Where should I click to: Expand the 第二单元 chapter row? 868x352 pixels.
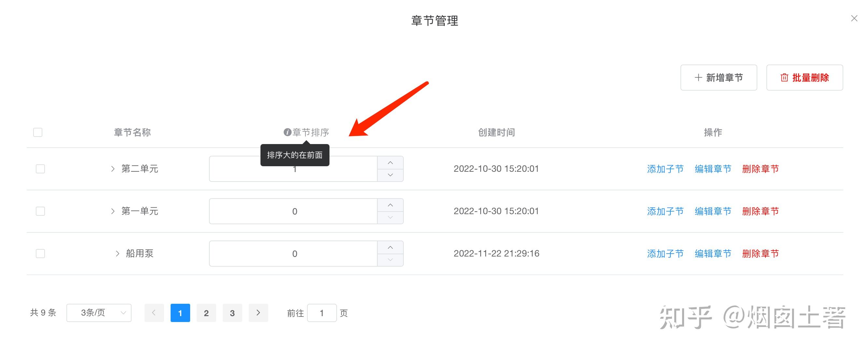coord(113,169)
